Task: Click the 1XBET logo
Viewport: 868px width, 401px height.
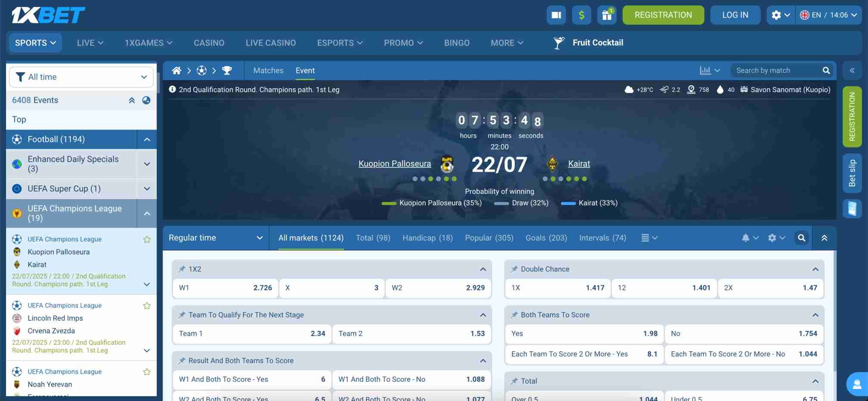Action: pos(48,15)
